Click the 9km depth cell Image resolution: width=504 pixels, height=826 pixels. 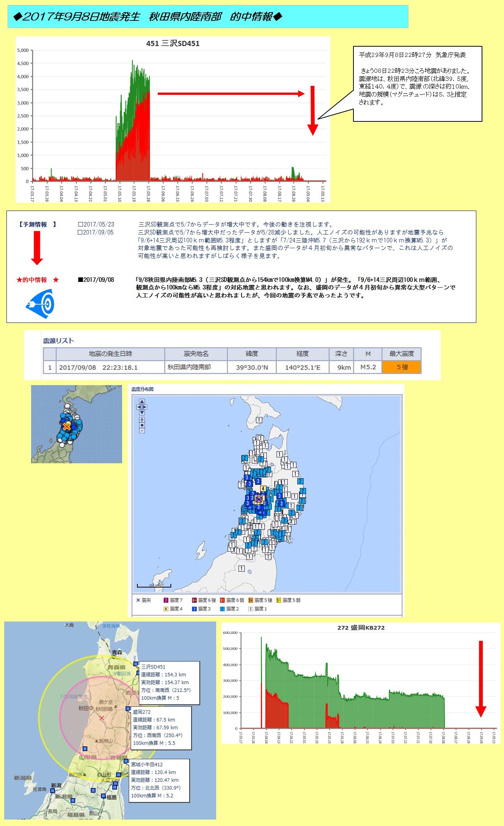pos(341,367)
